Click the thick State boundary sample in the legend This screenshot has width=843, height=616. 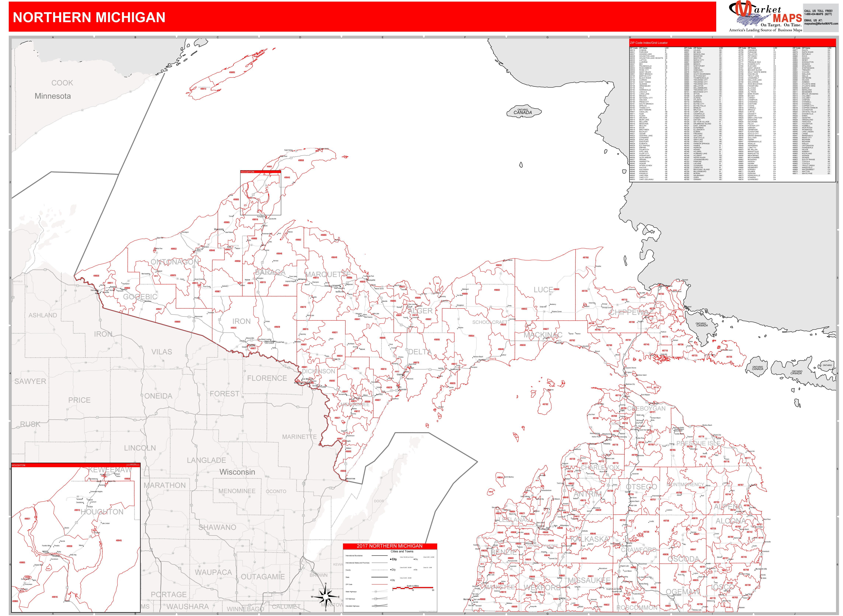(380, 577)
